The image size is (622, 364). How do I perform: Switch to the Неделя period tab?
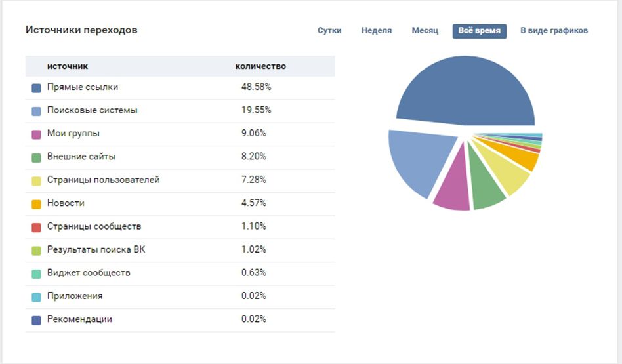pos(377,31)
